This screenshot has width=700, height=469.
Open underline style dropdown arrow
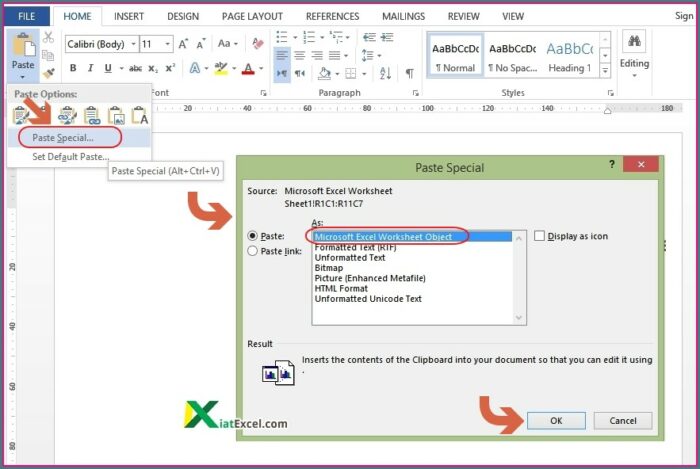pyautogui.click(x=121, y=68)
